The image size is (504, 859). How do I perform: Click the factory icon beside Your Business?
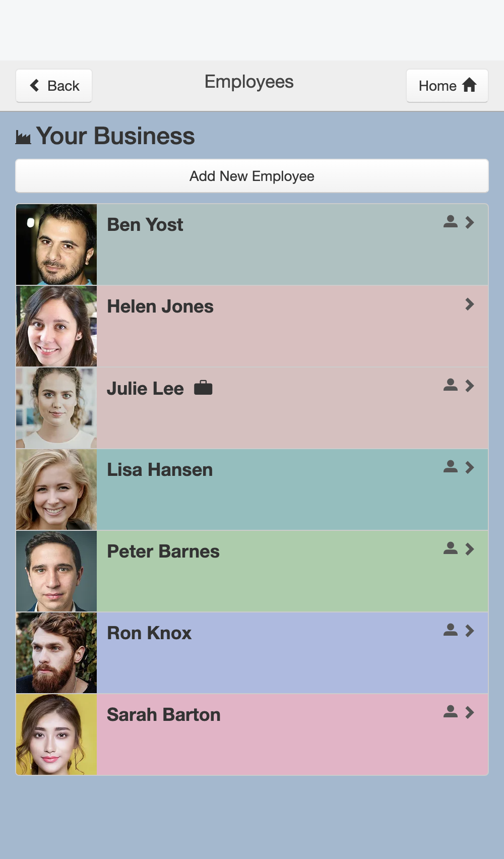pos(23,137)
